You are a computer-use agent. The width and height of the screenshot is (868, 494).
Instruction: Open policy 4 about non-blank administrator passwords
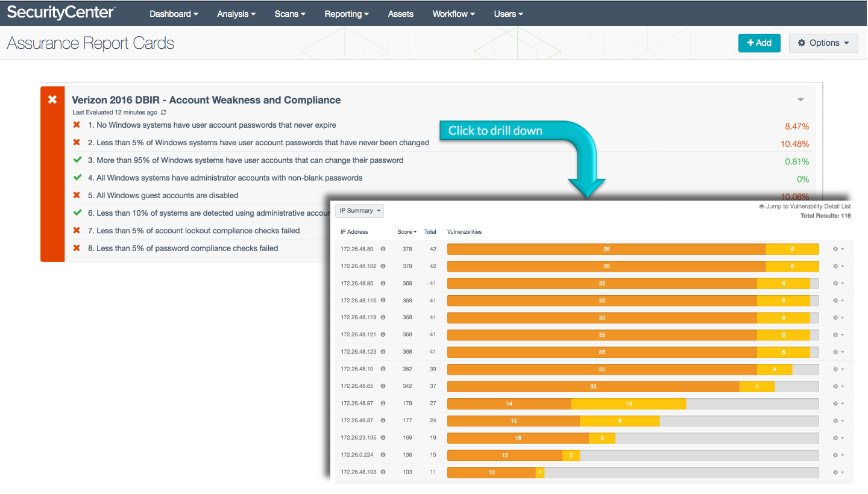click(225, 178)
